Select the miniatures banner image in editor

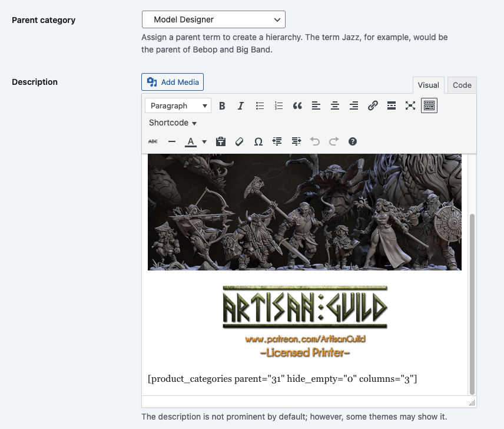[x=304, y=212]
